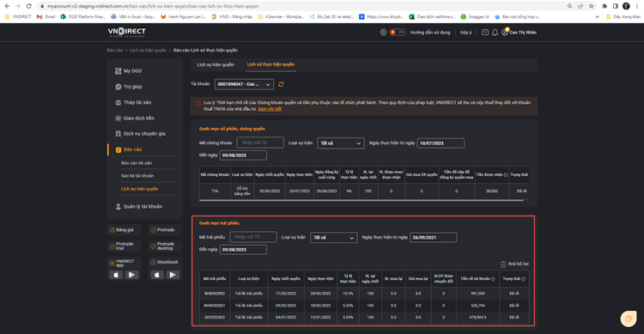644x334 pixels.
Task: Click My DGO grid icon
Action: pyautogui.click(x=118, y=71)
